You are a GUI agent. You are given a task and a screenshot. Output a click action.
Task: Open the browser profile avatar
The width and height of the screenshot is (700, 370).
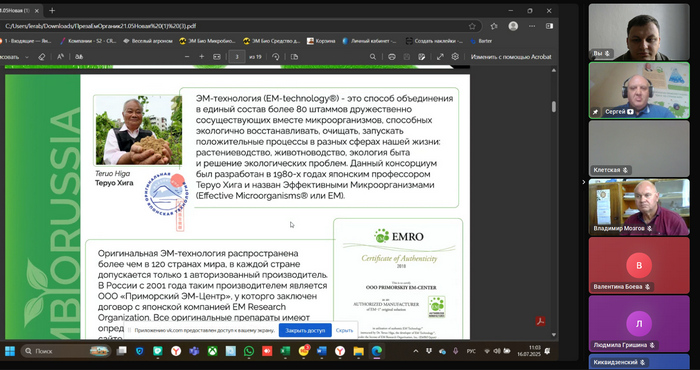pos(513,26)
